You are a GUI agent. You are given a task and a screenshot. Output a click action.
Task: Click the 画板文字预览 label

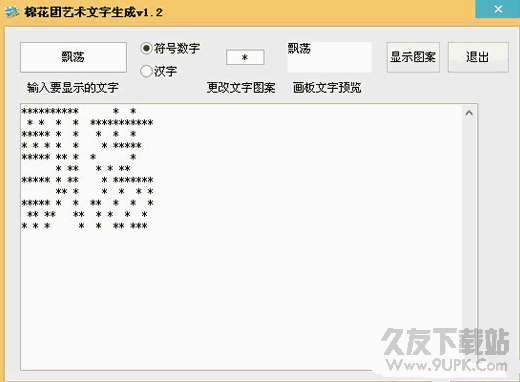pos(327,88)
